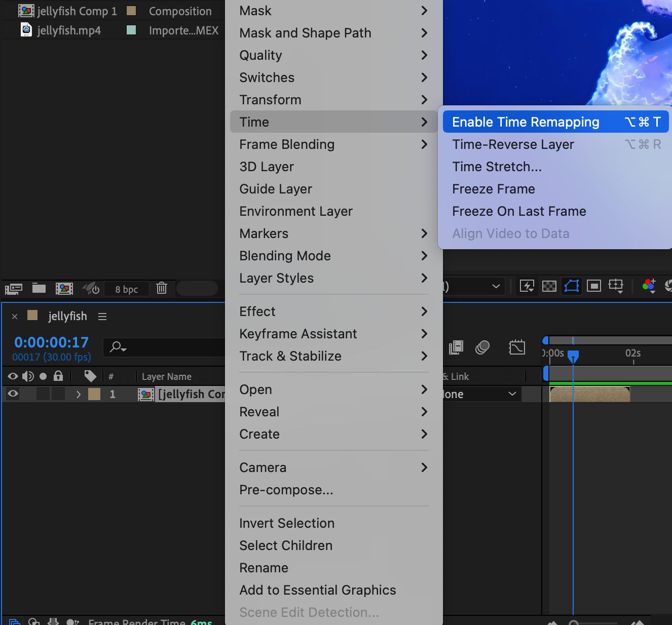Open the Graph Editor icon in timeline

[x=517, y=347]
